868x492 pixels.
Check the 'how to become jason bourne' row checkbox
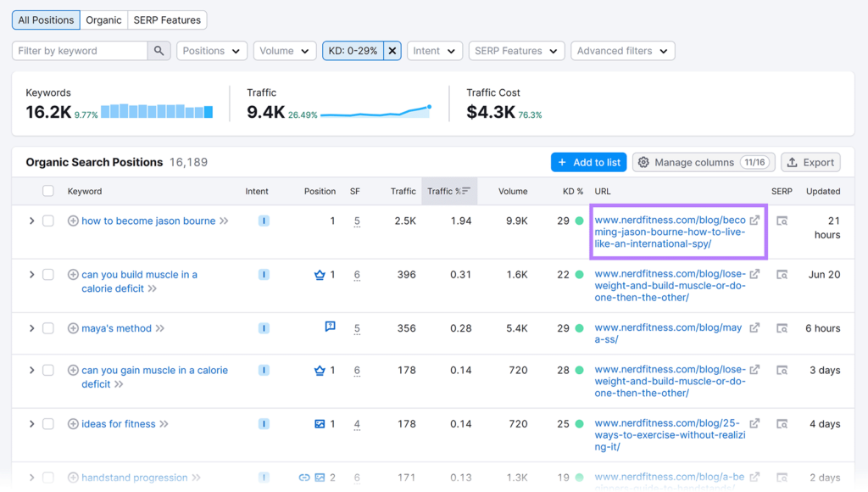coord(48,221)
